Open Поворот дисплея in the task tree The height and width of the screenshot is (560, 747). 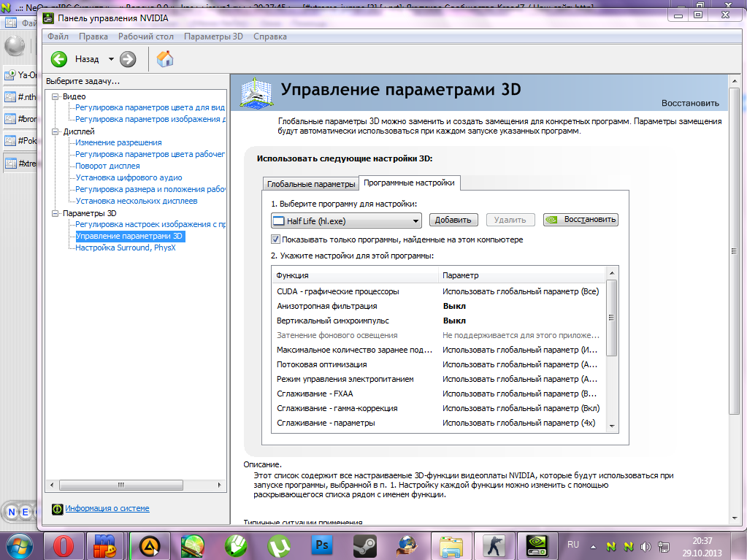(107, 166)
